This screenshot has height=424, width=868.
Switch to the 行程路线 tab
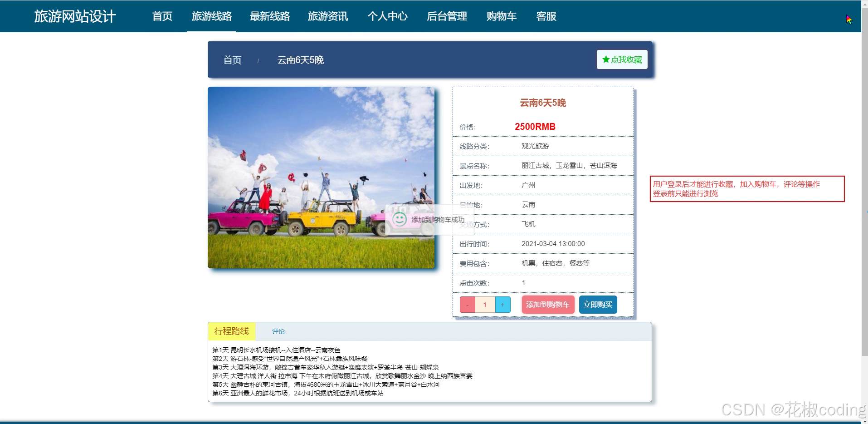tap(232, 331)
